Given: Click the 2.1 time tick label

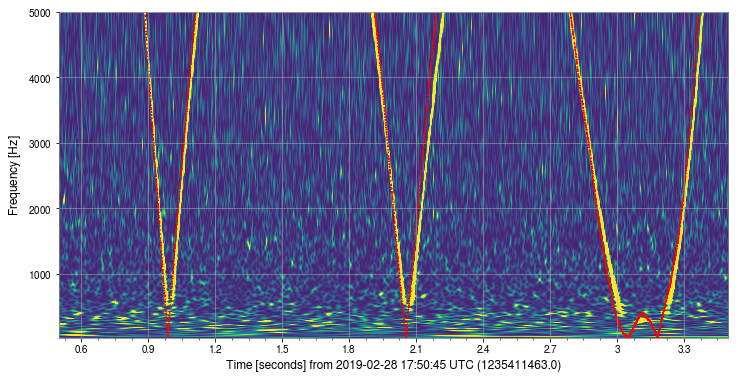Looking at the screenshot, I should pos(416,349).
